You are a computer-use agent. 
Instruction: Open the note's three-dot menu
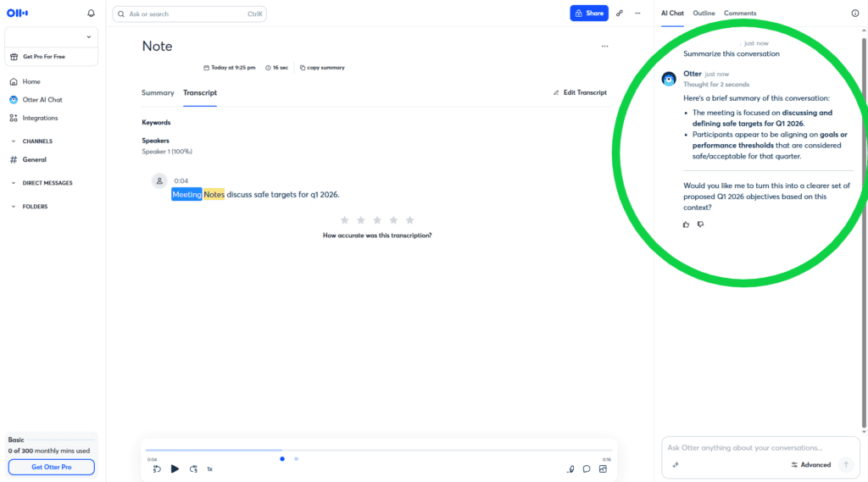pyautogui.click(x=604, y=47)
